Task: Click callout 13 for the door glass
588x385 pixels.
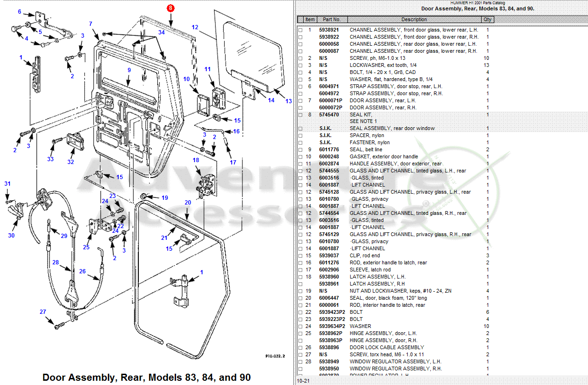Action: 289,101
